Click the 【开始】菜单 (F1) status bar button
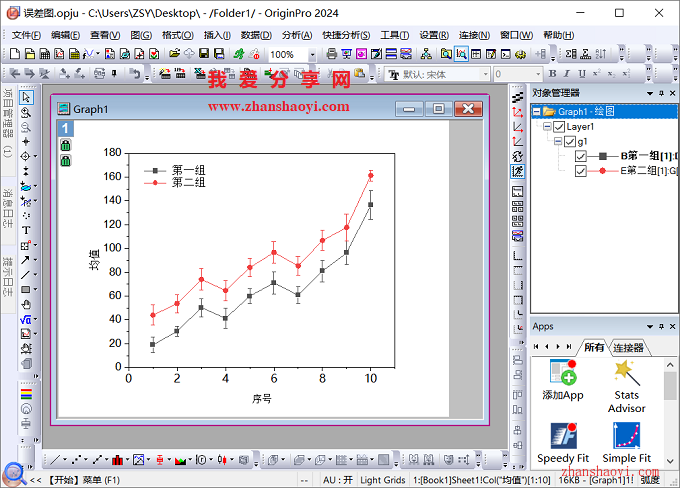Image resolution: width=680 pixels, height=488 pixels. (x=83, y=480)
